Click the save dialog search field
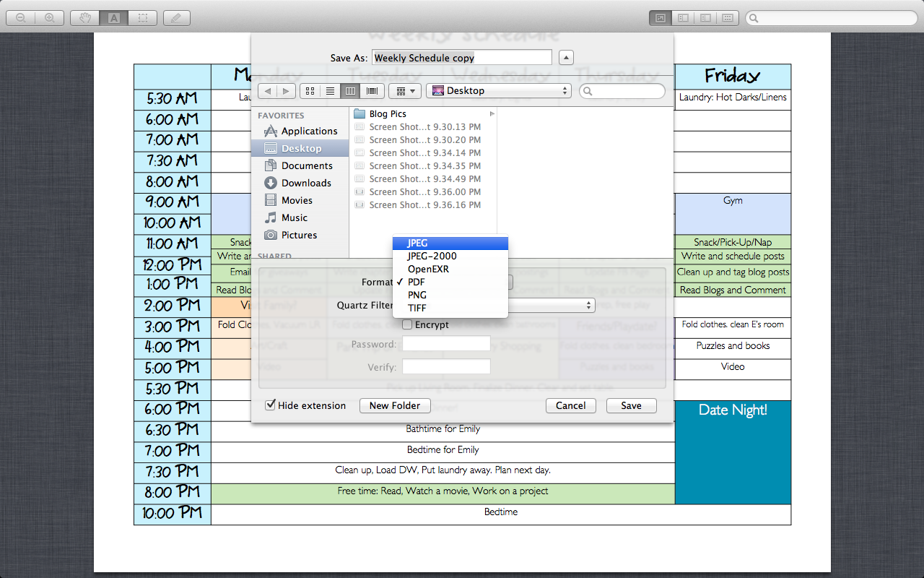924x578 pixels. 622,91
